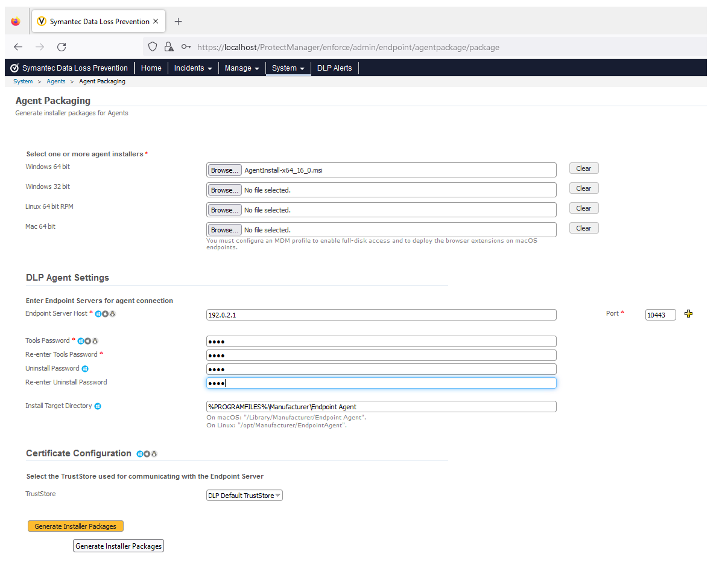Click the MDM profile note under Mac 64 bit

[x=372, y=244]
